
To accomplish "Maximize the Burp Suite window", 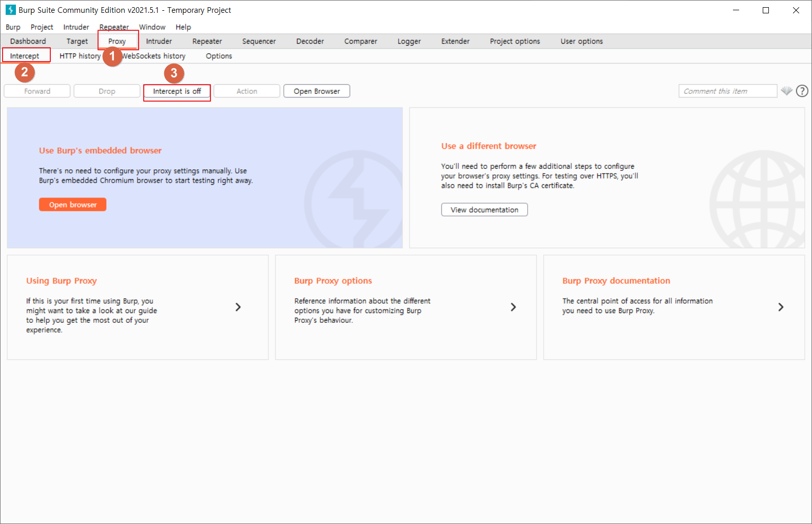I will [766, 10].
